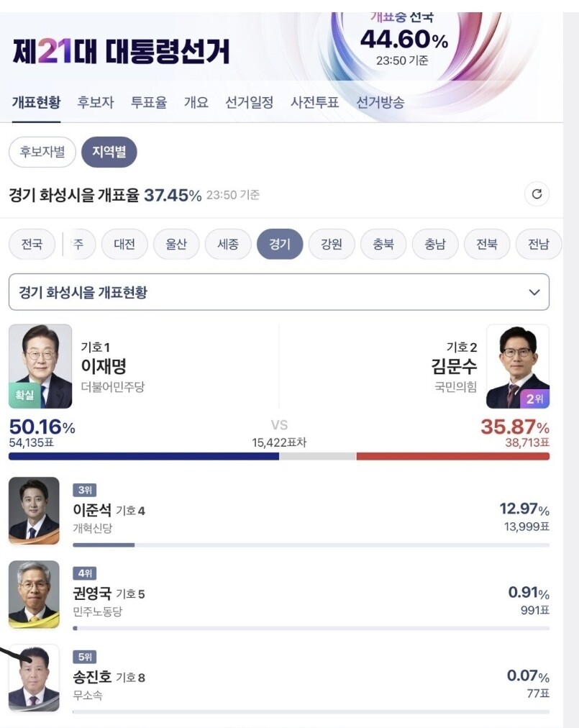Click the blue-red vote share bar
The width and height of the screenshot is (579, 728).
278,456
